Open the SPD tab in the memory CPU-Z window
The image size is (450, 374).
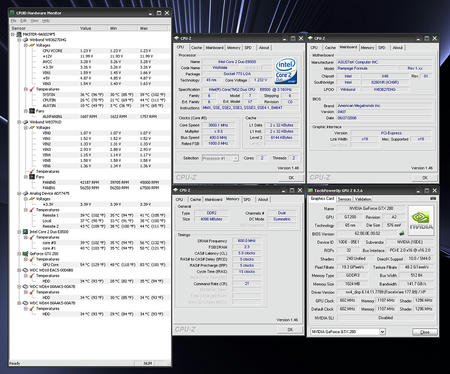[x=247, y=200]
